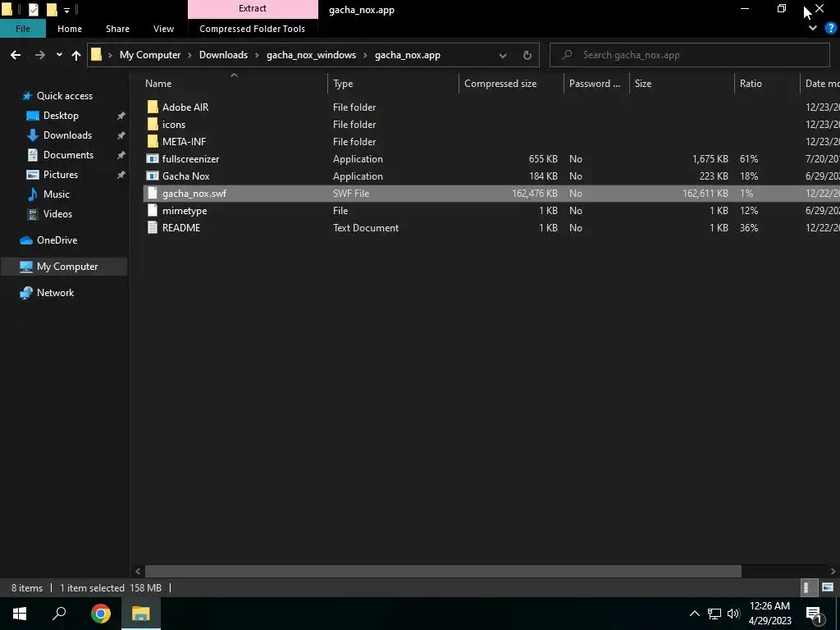Sort by Compressed size column header
The height and width of the screenshot is (630, 840).
pyautogui.click(x=500, y=84)
